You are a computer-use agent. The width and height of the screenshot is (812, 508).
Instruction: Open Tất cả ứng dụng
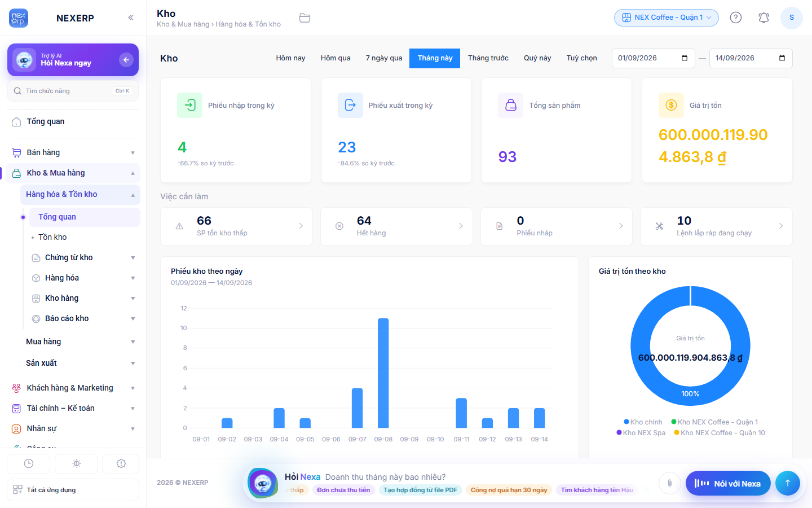(x=73, y=490)
